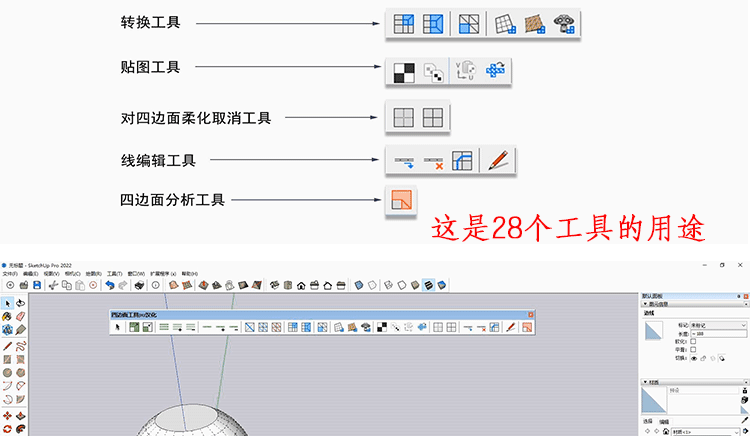The height and width of the screenshot is (436, 750).
Task: Select the Move tool
Action: click(7, 416)
